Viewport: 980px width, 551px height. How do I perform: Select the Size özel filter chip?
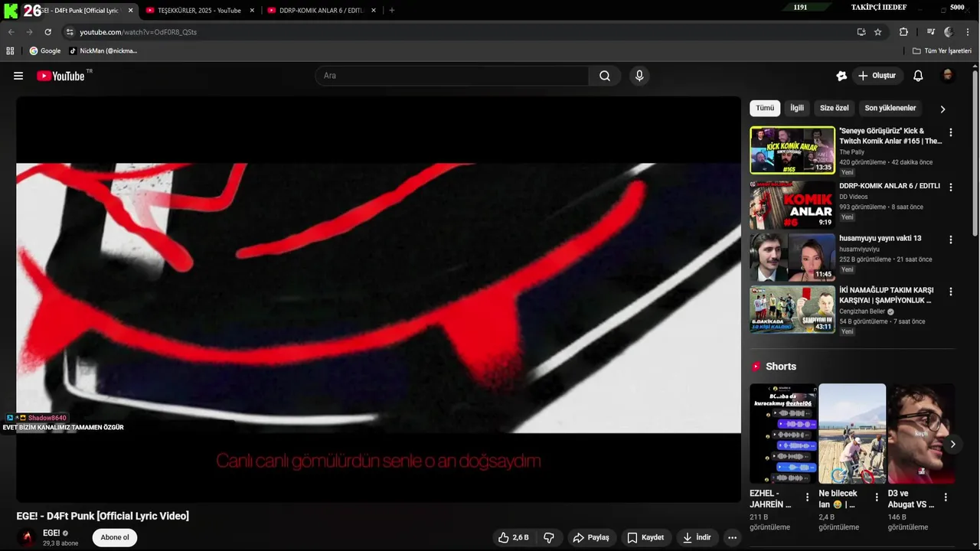pos(835,108)
